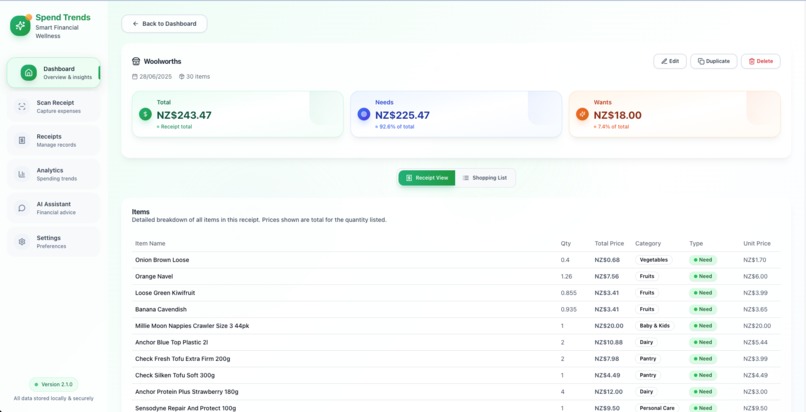The height and width of the screenshot is (412, 806).
Task: Select the Receipt View tab
Action: 427,178
